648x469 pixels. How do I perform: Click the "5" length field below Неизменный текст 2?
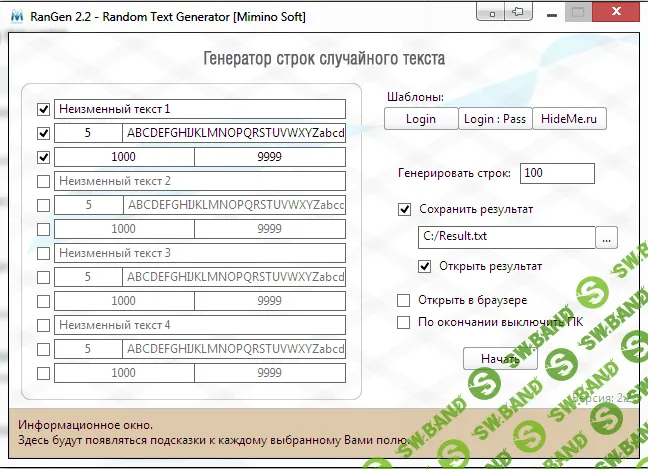[x=88, y=205]
